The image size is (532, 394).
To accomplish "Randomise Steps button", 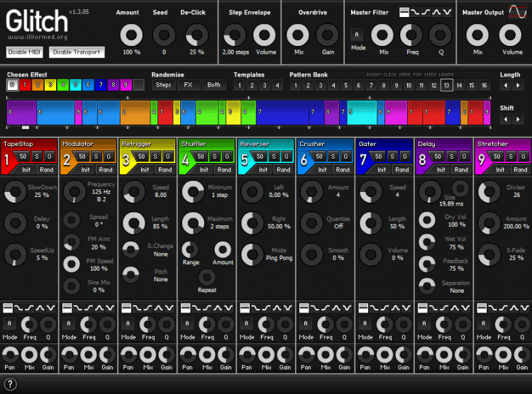I will (x=164, y=85).
